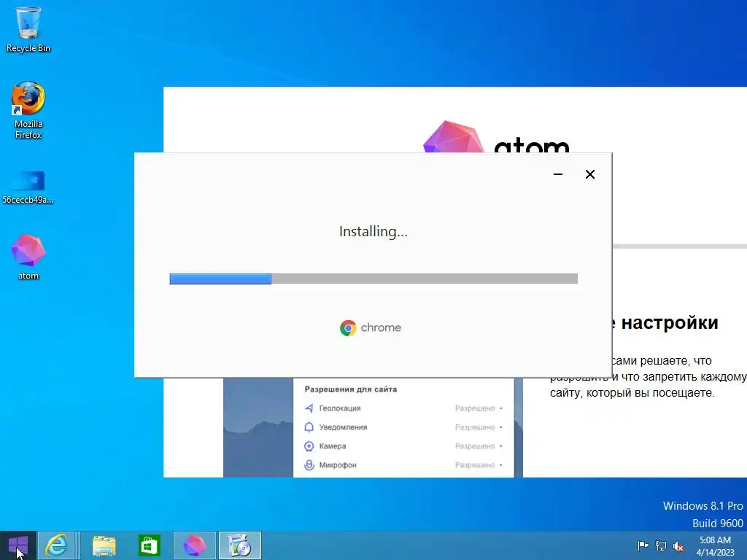Switch to the atom taskbar app
Viewport: 747px width, 560px height.
click(x=194, y=545)
